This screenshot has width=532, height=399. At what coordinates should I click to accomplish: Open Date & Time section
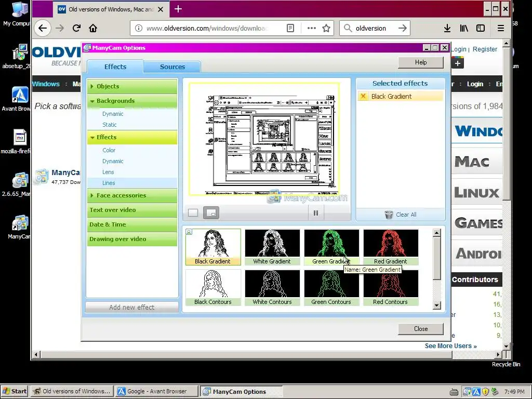132,224
